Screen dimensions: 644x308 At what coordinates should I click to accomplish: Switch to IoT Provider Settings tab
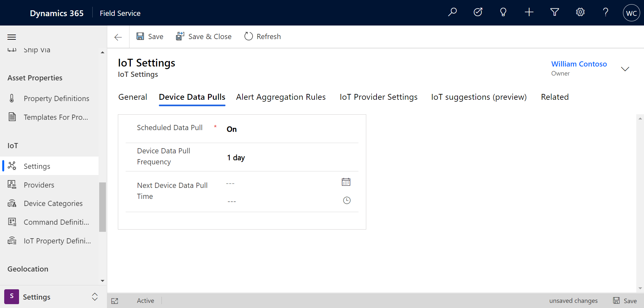tap(378, 97)
